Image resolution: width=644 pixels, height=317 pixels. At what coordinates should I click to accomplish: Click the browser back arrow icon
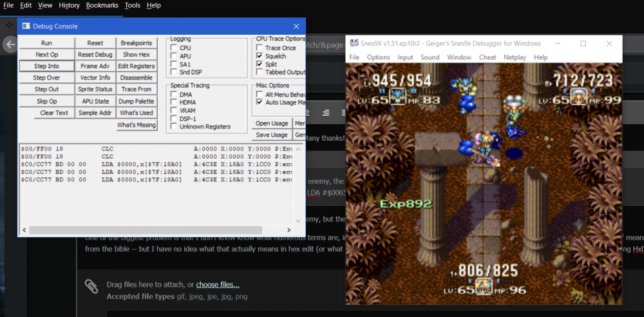coord(10,44)
